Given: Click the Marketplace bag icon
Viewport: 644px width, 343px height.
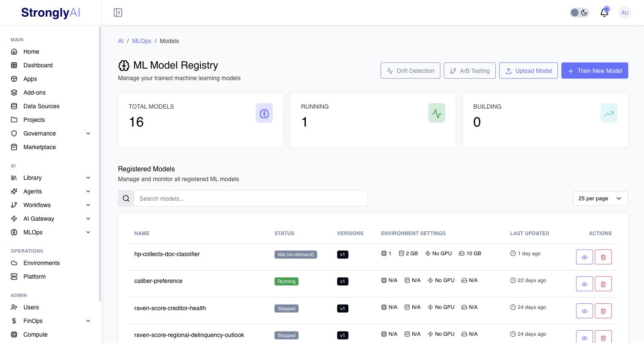Looking at the screenshot, I should click(x=14, y=147).
